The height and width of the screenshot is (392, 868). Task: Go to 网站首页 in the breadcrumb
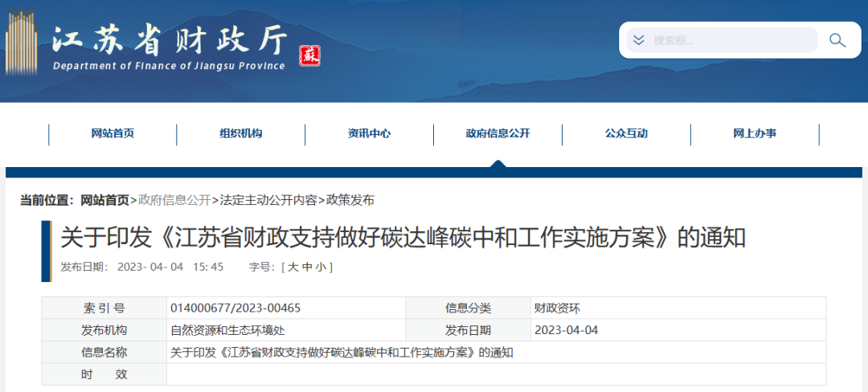[105, 200]
